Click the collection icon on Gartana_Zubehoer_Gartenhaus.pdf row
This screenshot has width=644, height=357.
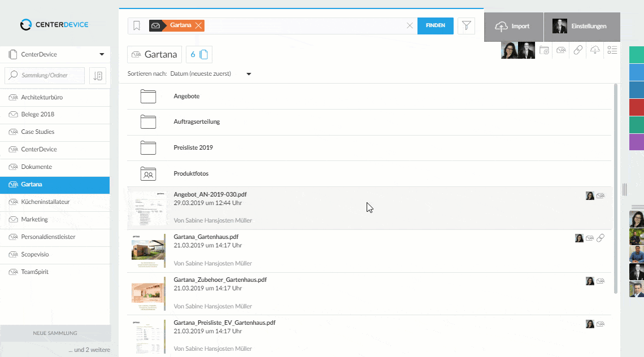[601, 281]
